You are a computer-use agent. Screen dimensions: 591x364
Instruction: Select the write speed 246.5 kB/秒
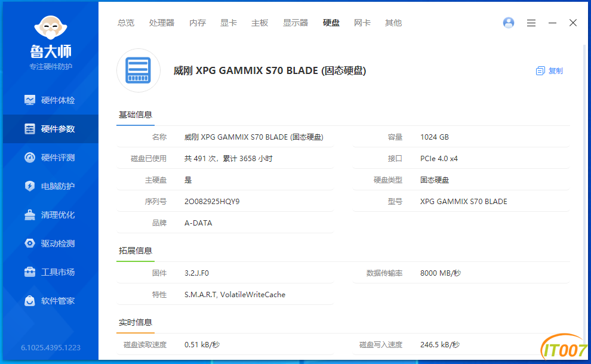tap(440, 345)
